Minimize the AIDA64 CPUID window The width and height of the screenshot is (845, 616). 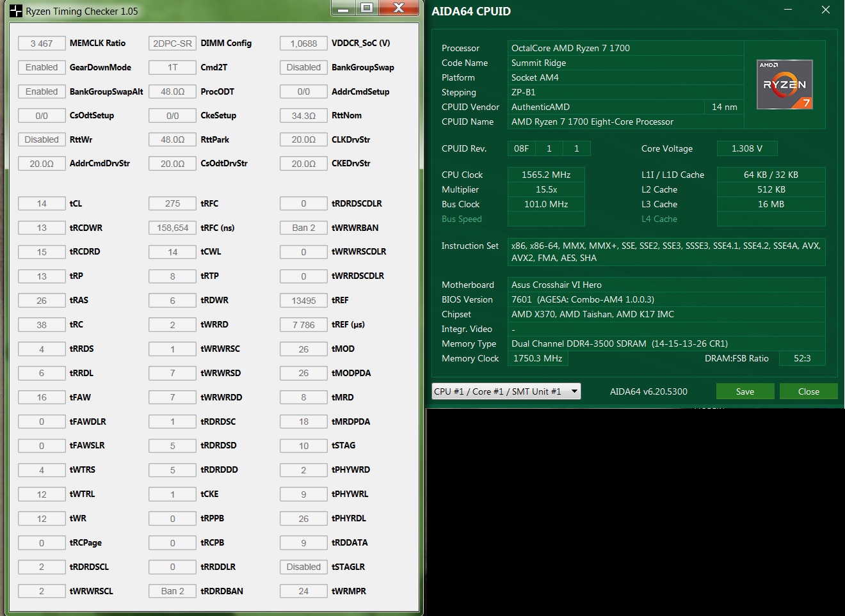[788, 10]
